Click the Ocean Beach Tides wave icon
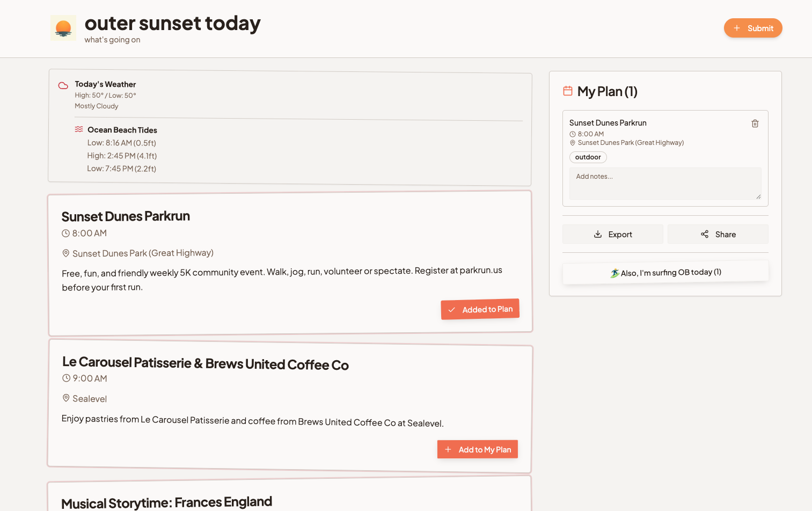The image size is (812, 511). (x=79, y=129)
